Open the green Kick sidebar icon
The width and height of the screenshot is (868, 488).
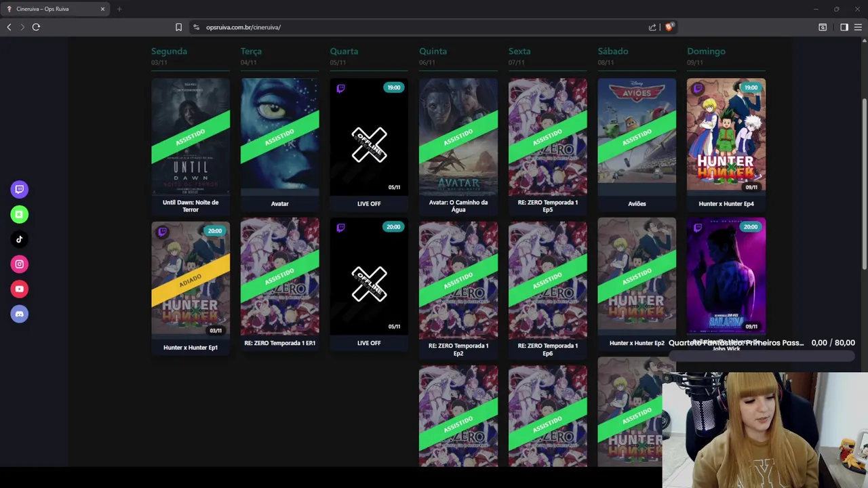pos(19,214)
